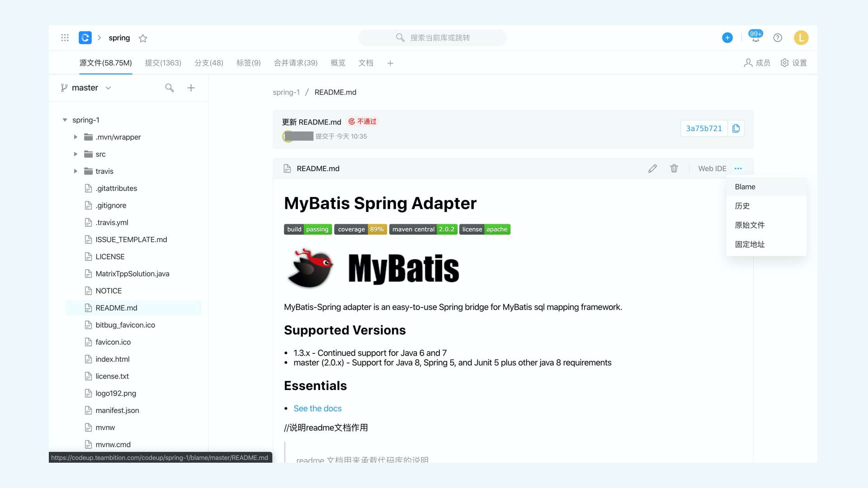Delete README.md with trash icon
Image resolution: width=868 pixels, height=488 pixels.
(x=674, y=169)
